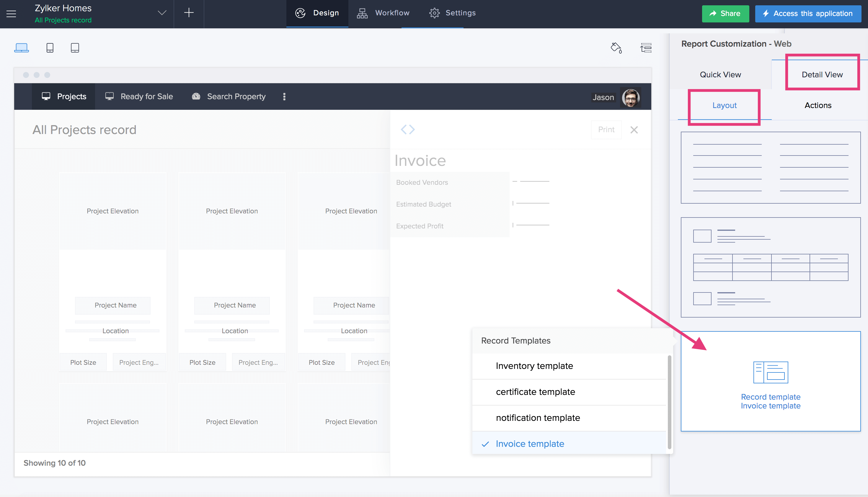Click the Invoice heading text
This screenshot has width=868, height=497.
(420, 161)
